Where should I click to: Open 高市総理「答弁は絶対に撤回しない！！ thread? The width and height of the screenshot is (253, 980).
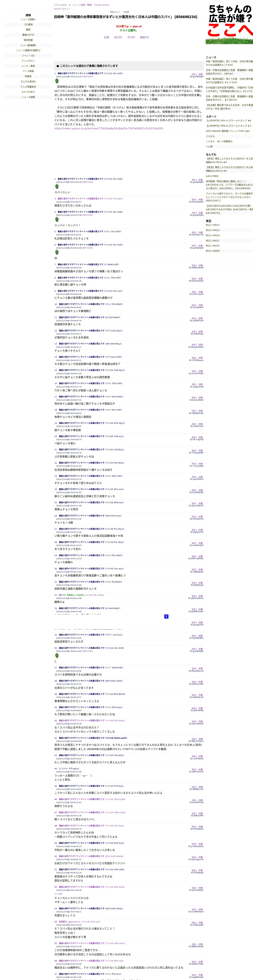(x=229, y=185)
